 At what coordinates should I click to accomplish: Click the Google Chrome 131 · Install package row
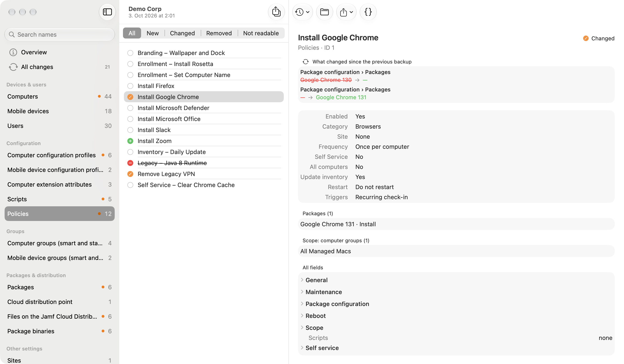pyautogui.click(x=456, y=224)
